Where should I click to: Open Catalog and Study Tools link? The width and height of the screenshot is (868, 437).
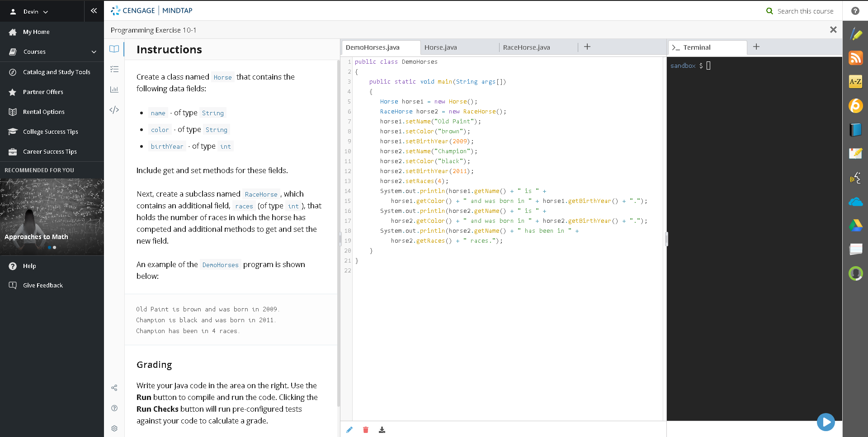pos(57,72)
